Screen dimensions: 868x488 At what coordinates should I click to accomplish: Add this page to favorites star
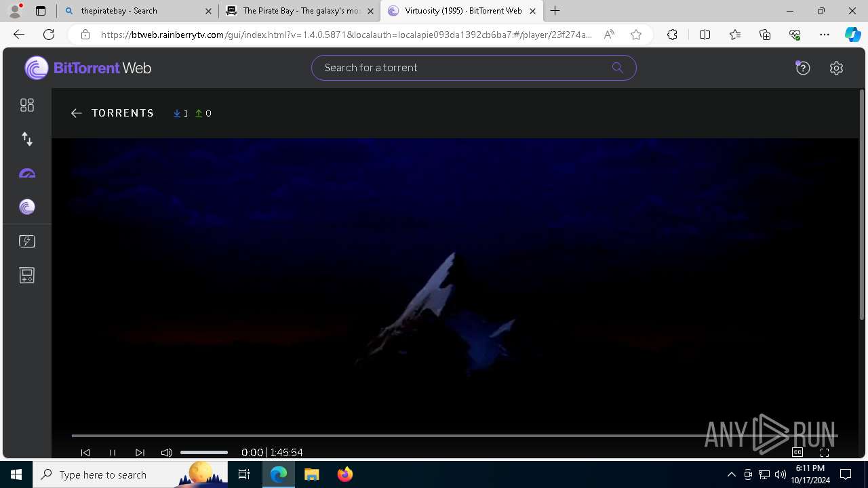(636, 35)
